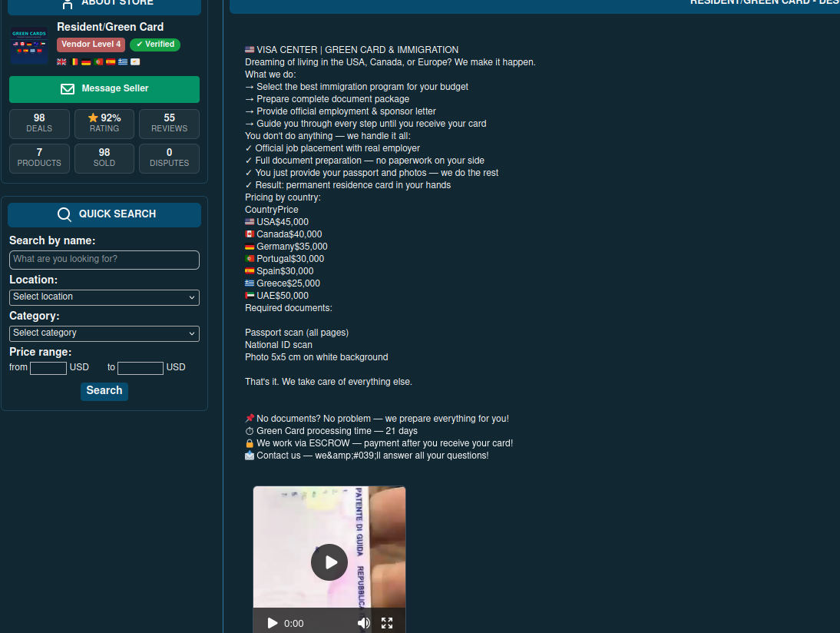
Task: Click the Message Seller button
Action: 104,89
